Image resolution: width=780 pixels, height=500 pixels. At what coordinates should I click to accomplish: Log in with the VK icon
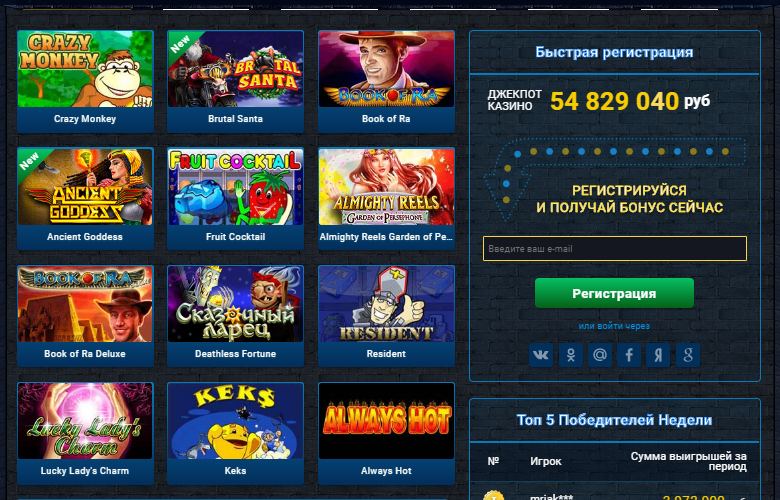pos(541,355)
